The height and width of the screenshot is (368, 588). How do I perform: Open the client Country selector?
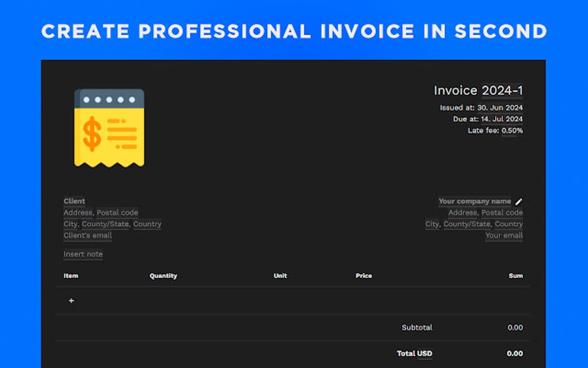[147, 224]
